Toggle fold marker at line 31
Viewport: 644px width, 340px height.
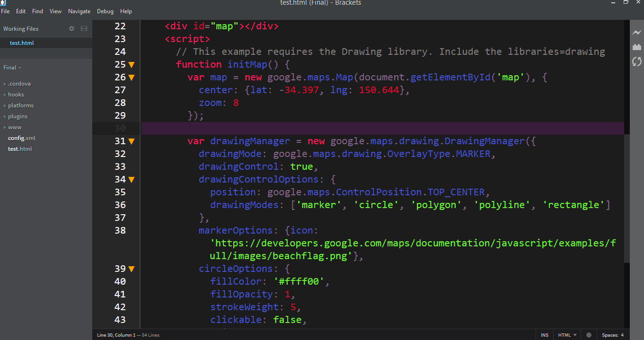pyautogui.click(x=132, y=141)
